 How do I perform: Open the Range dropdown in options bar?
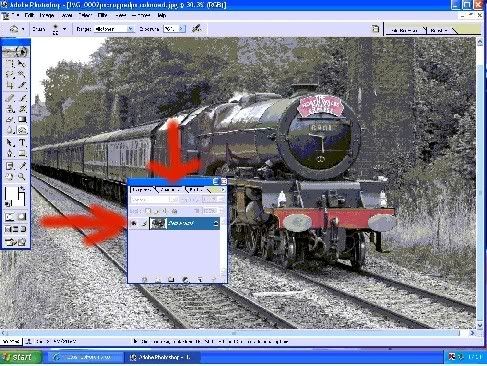coord(114,29)
